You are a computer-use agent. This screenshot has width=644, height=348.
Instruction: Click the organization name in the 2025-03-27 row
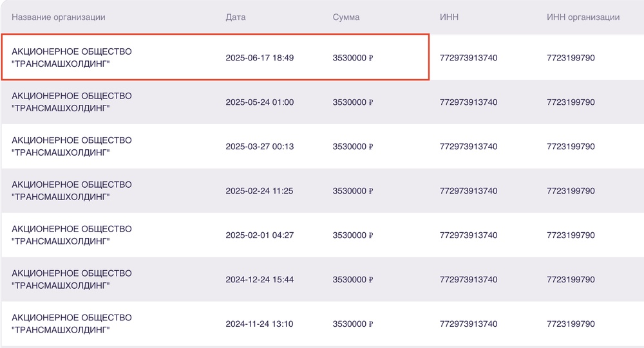(71, 147)
